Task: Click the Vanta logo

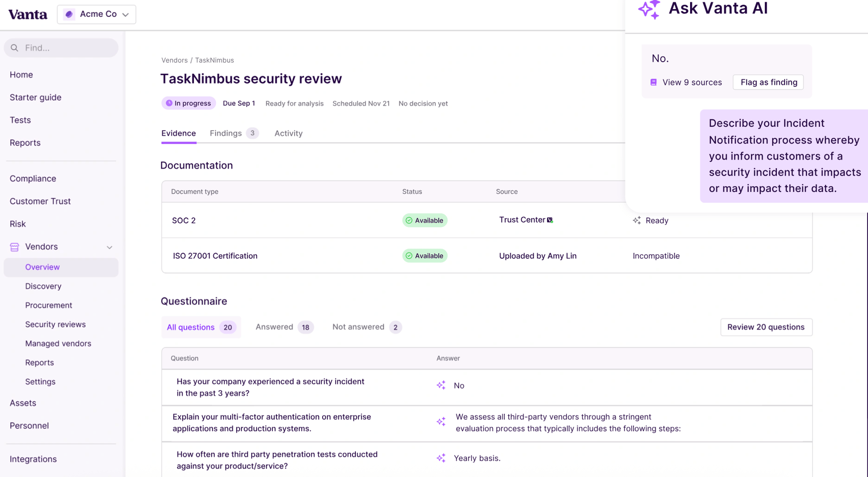Action: [x=28, y=14]
